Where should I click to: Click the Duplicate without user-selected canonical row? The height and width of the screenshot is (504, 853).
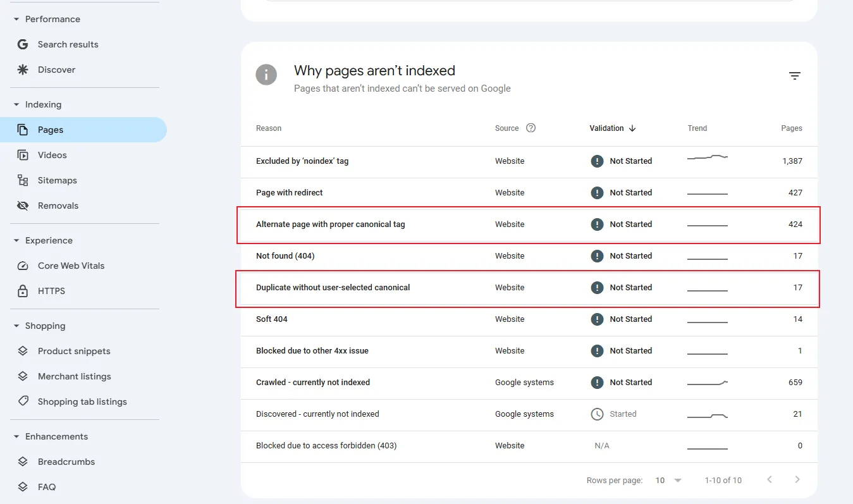(x=333, y=287)
